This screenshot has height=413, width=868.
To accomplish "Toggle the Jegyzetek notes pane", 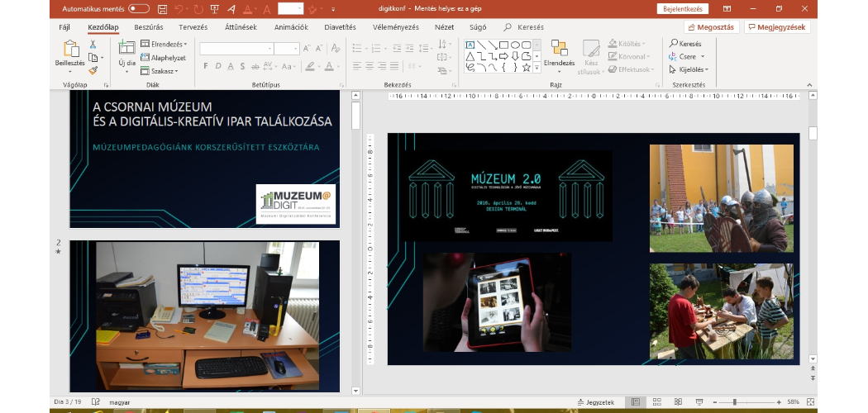I will click(595, 402).
